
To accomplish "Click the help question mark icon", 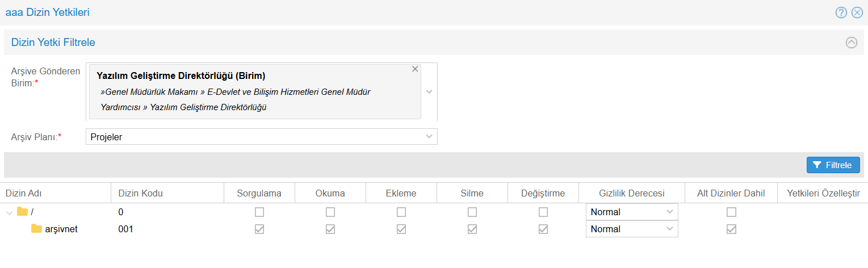I will point(841,12).
